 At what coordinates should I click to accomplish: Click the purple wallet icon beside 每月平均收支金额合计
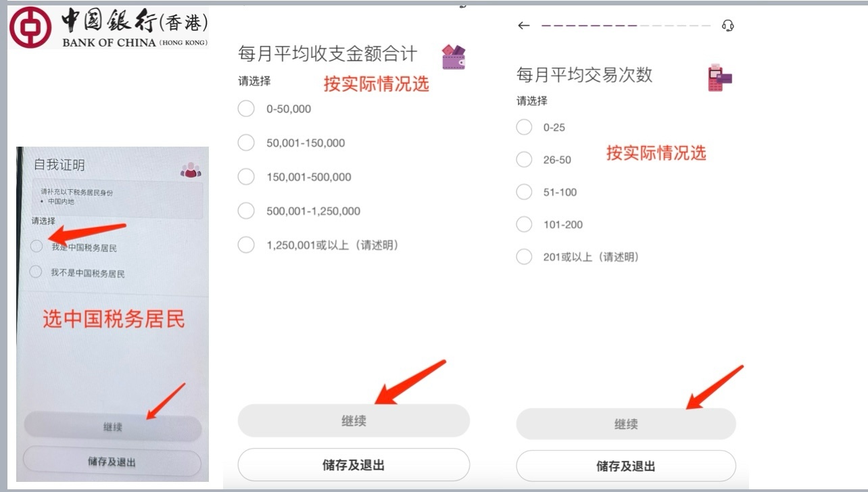[x=454, y=57]
